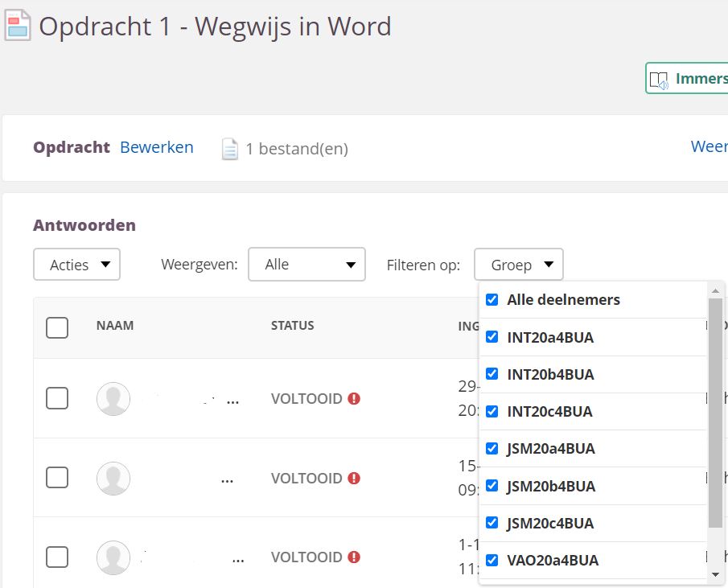Tick the select-all checkbox in table header
The height and width of the screenshot is (588, 728).
tap(57, 327)
